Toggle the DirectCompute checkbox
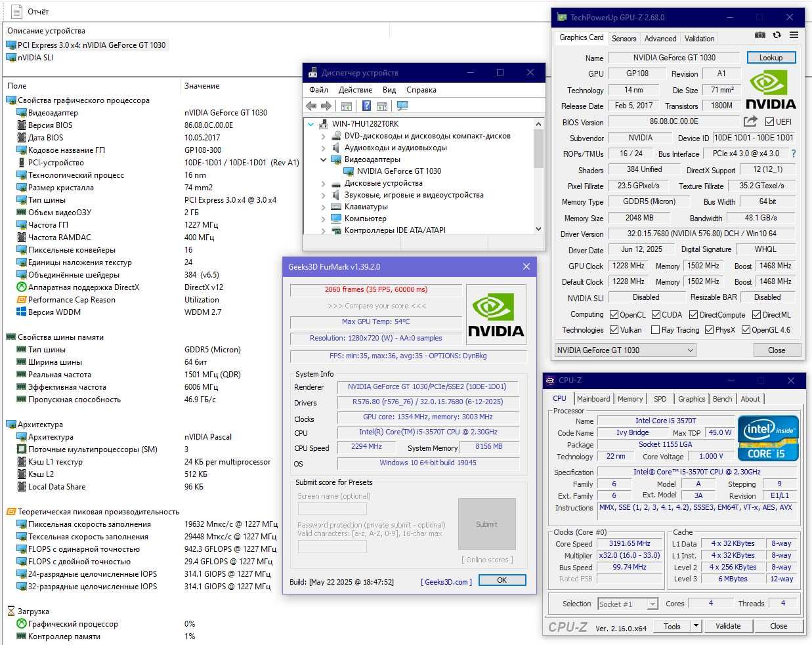812x645 pixels. 693,315
